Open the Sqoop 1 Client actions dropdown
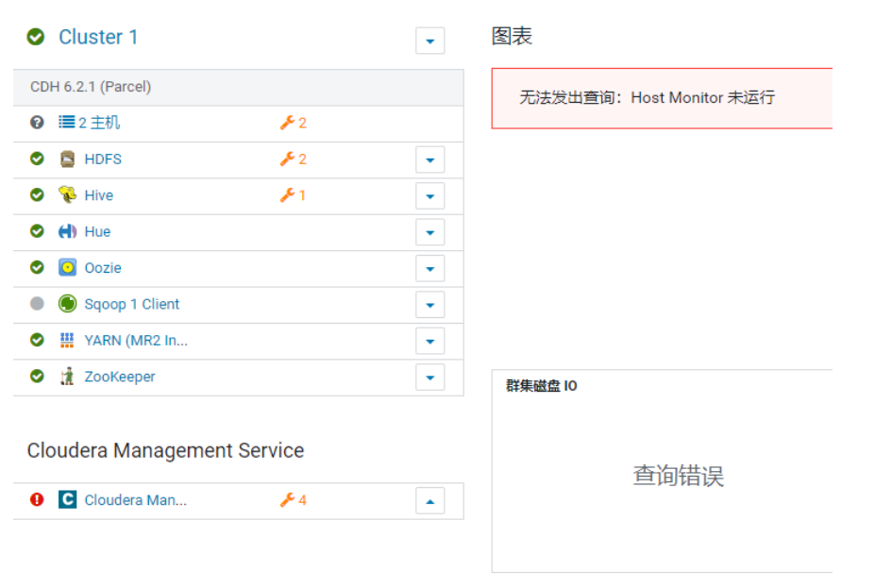 [x=430, y=305]
